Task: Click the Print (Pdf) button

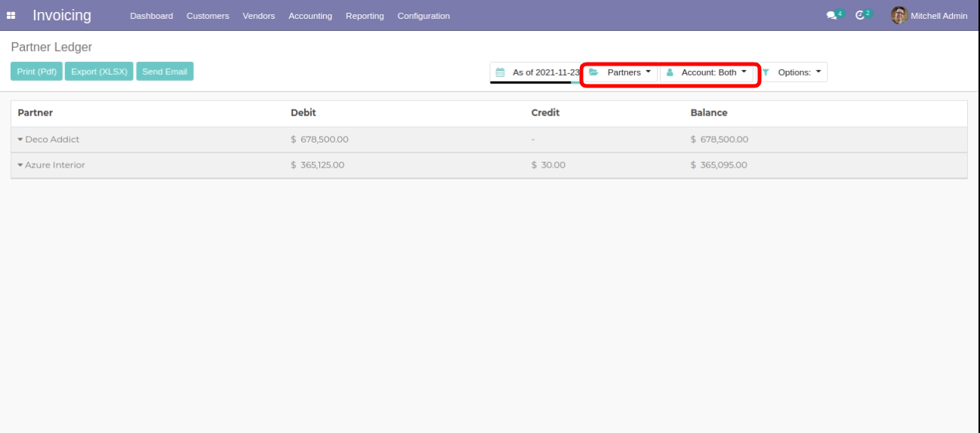Action: (37, 72)
